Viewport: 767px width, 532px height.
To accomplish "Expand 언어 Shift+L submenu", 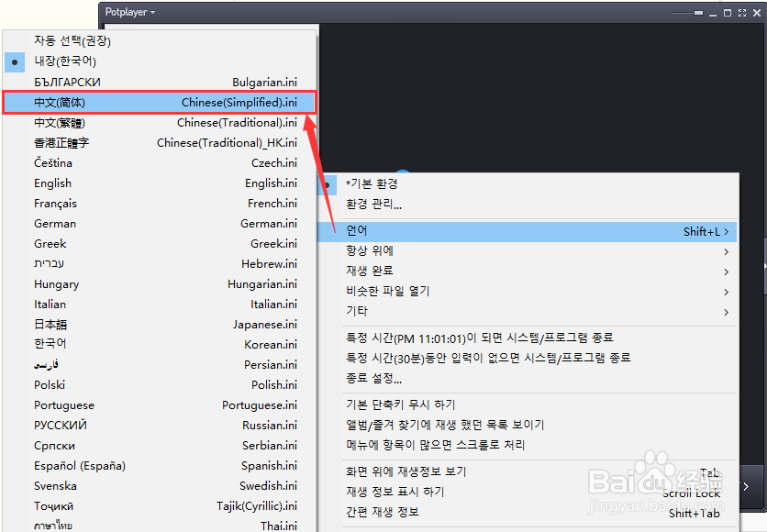I will coord(528,231).
